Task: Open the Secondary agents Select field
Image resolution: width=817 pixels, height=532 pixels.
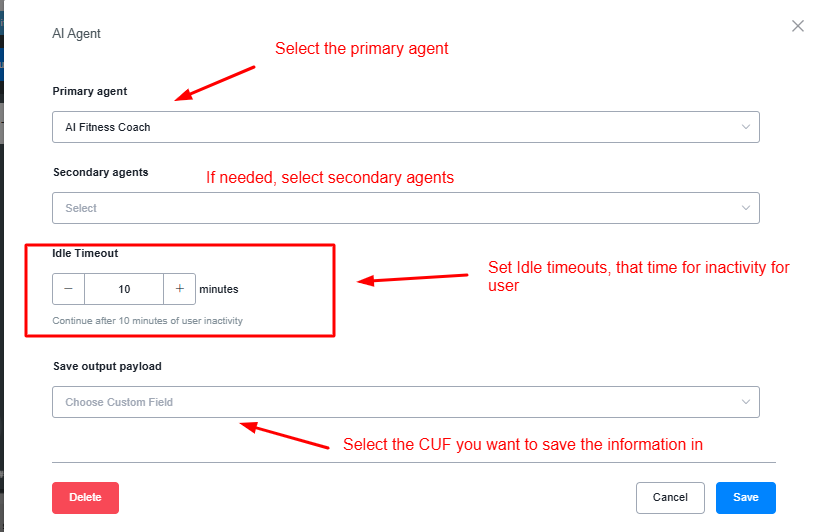Action: pyautogui.click(x=400, y=208)
